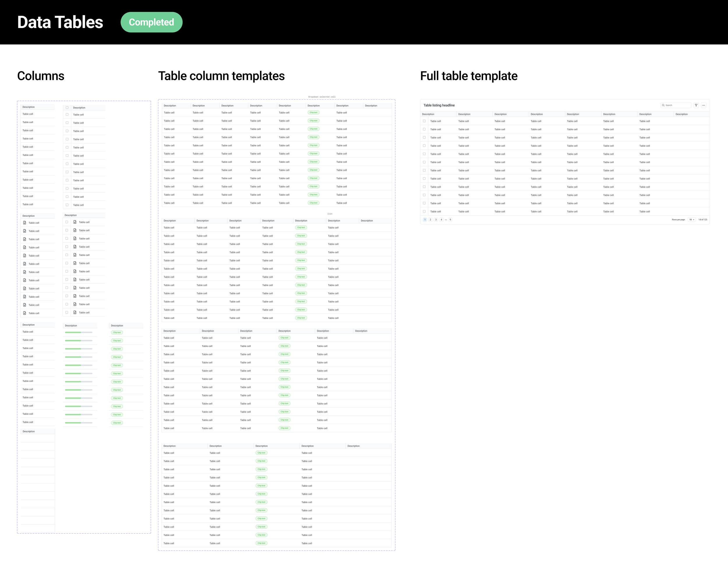Toggle the select-all checkbox in the full table header
Screen dimensions: 728x566
pyautogui.click(x=424, y=114)
